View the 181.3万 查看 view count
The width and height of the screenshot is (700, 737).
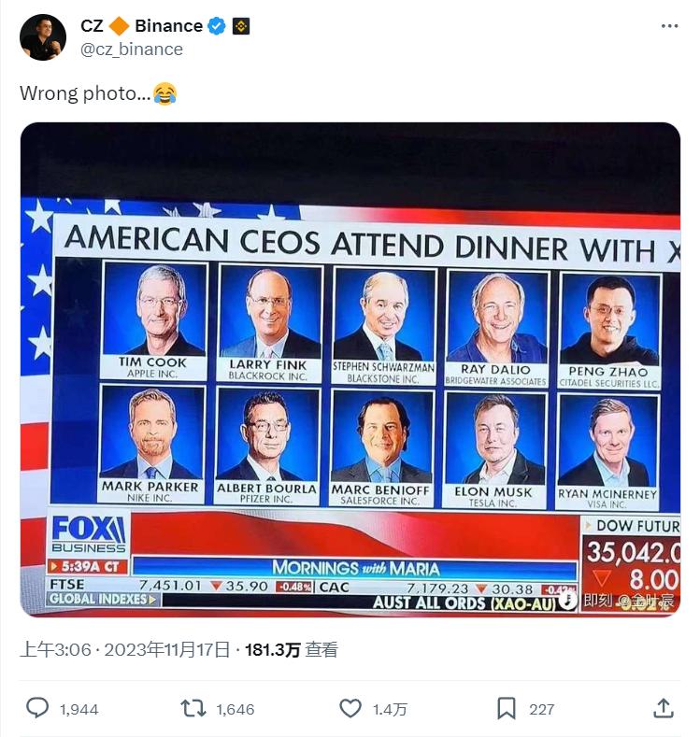coord(291,650)
